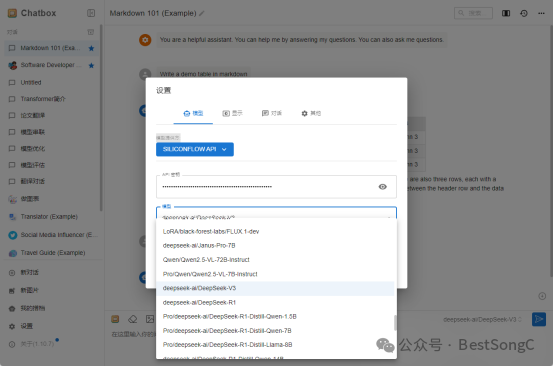
Task: Click the archive icon beside conversation list header
Action: point(91,32)
